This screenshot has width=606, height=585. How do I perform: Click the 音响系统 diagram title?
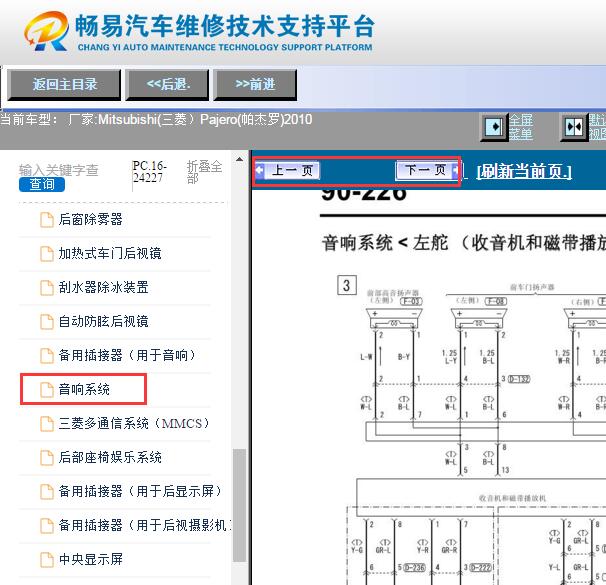(x=464, y=243)
